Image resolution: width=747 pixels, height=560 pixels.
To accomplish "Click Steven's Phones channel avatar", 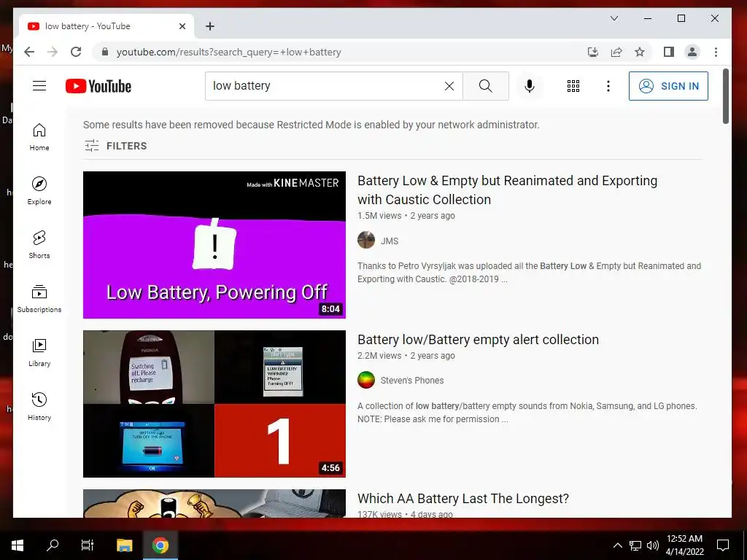I will 366,380.
